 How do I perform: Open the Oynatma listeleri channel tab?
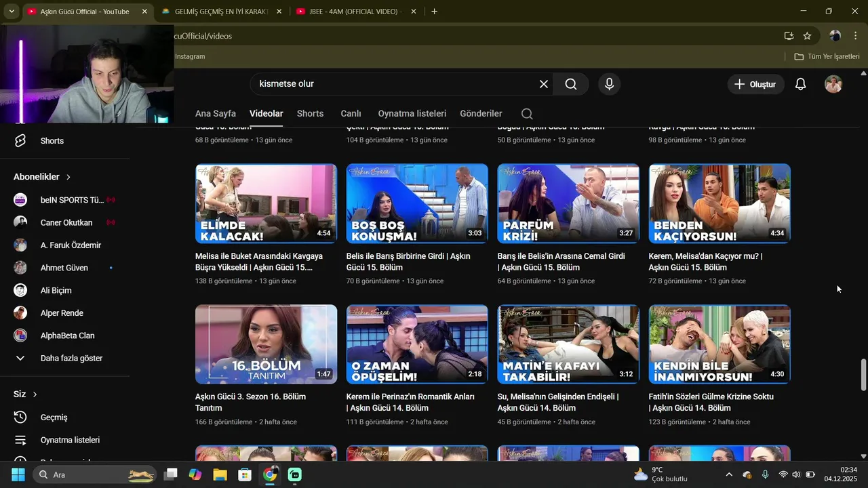(x=412, y=114)
